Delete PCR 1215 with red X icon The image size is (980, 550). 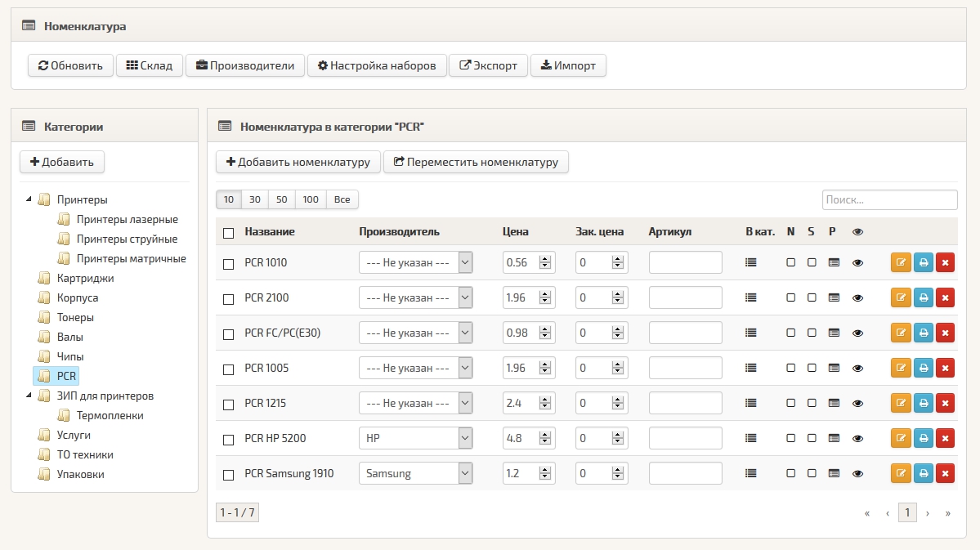[x=945, y=403]
